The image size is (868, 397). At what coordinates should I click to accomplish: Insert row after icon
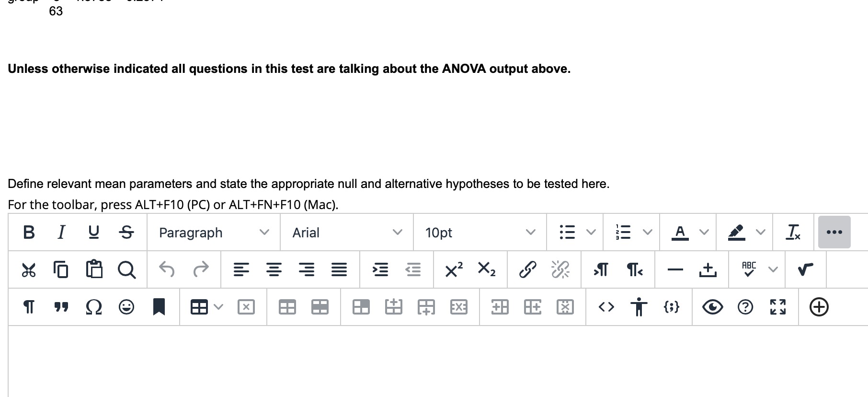tap(426, 307)
